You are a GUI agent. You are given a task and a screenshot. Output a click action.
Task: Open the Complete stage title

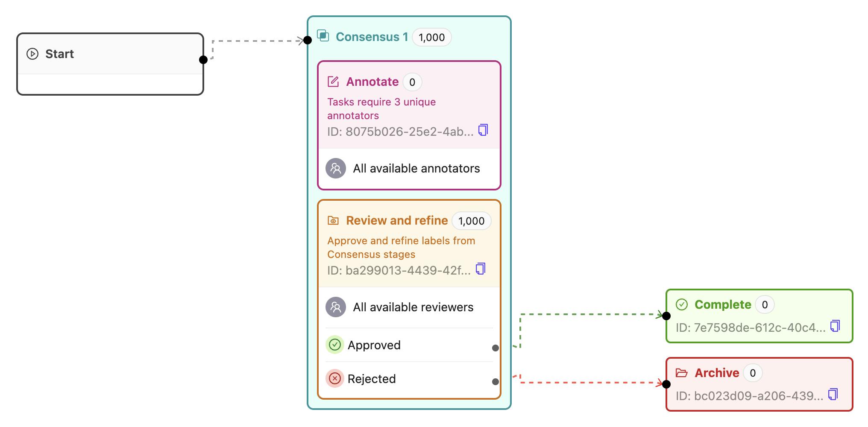pyautogui.click(x=723, y=304)
